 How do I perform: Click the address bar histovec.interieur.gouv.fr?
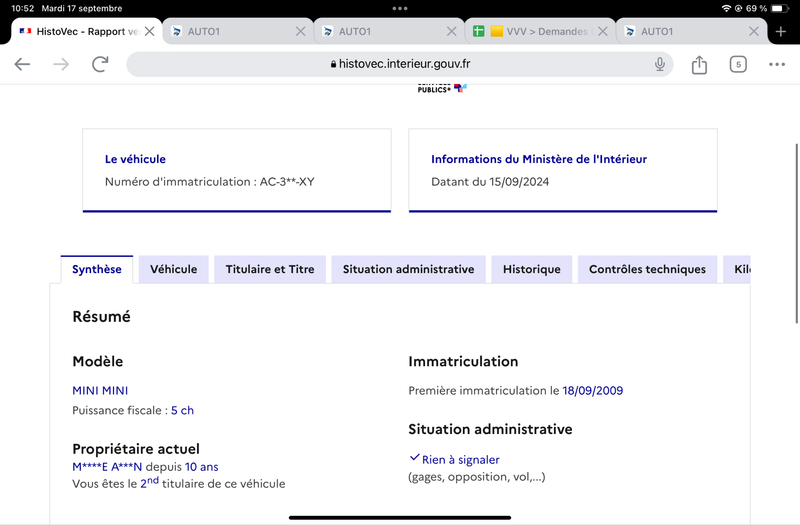[400, 64]
